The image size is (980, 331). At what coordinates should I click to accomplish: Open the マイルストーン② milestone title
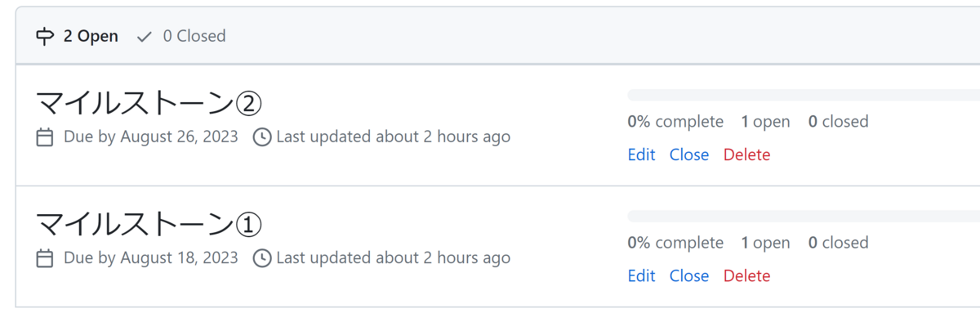click(x=149, y=104)
